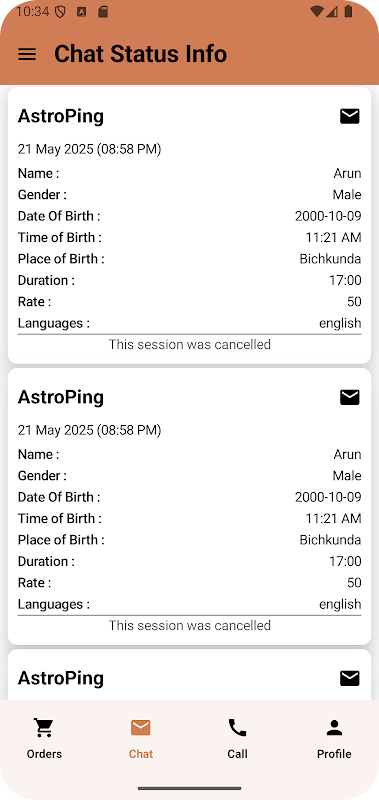Tap second card's 'This session was cancelled' text
Viewport: 379px width, 800px height.
pos(190,625)
